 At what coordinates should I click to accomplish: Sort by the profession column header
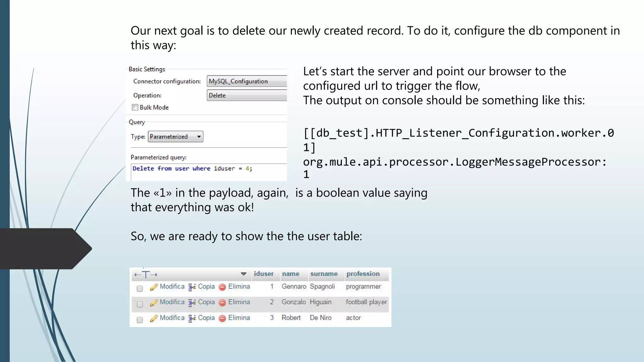[x=363, y=274]
